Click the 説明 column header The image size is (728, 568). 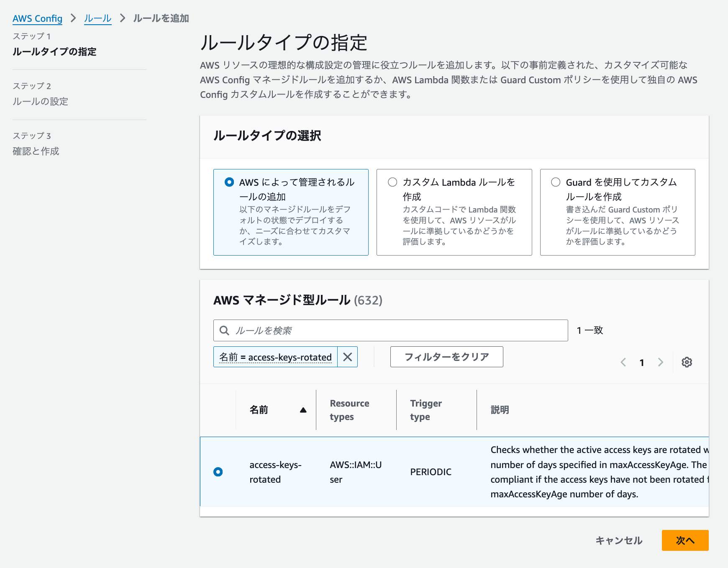tap(500, 410)
